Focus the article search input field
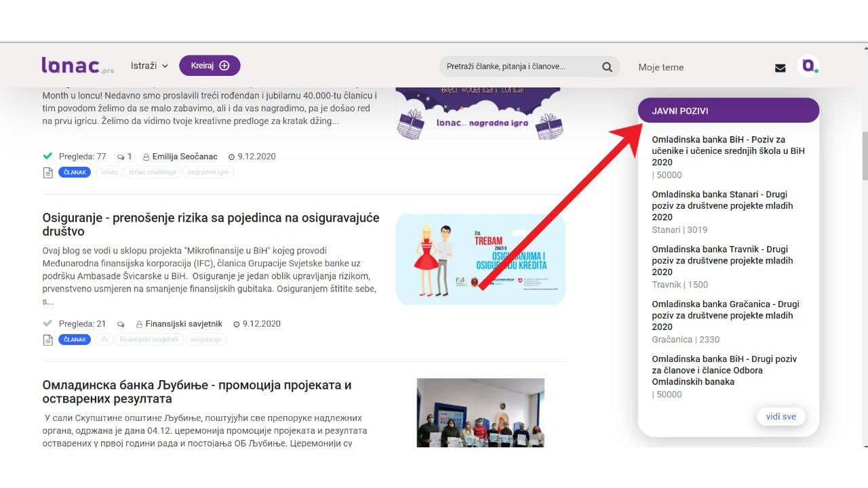The height and width of the screenshot is (488, 868). (519, 66)
